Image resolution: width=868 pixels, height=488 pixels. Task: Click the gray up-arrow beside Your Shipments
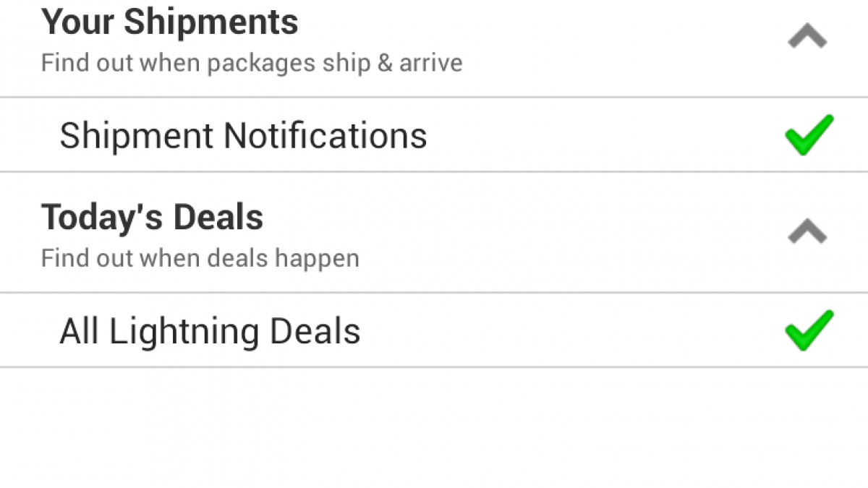pyautogui.click(x=807, y=37)
